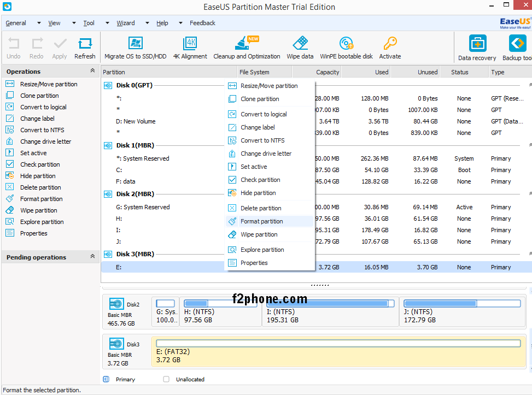Sort by the Unused column header
This screenshot has width=532, height=395.
tap(415, 72)
